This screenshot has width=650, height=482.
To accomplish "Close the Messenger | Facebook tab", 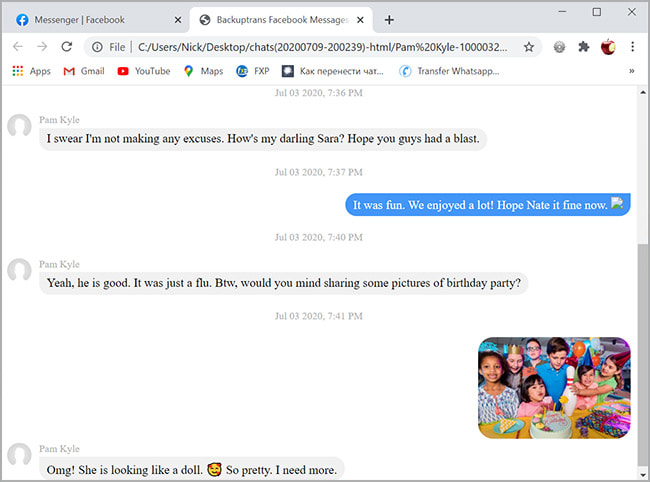I will tap(178, 20).
